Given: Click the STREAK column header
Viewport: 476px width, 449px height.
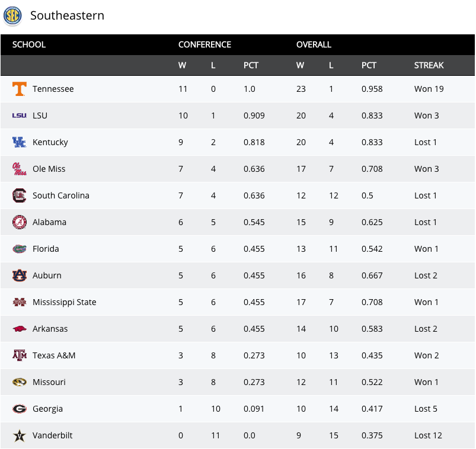Looking at the screenshot, I should [x=429, y=65].
